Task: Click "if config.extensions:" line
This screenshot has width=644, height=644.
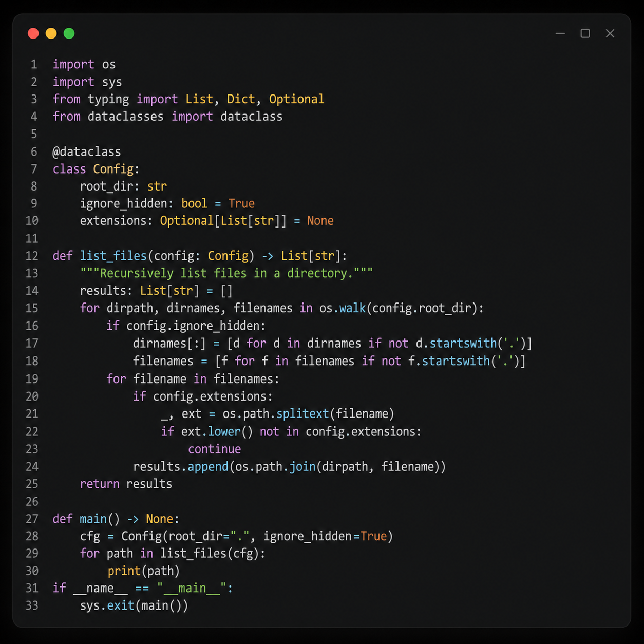Action: click(203, 396)
